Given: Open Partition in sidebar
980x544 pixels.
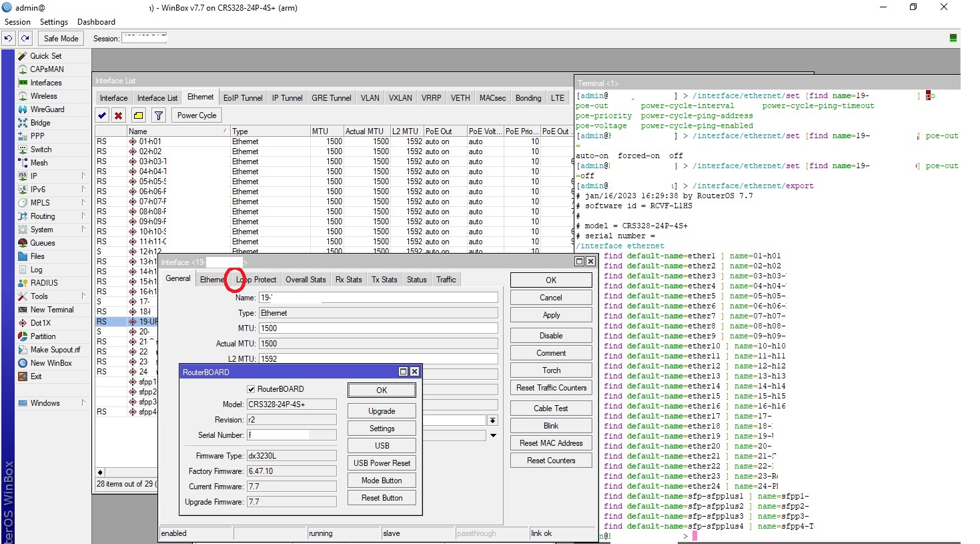Looking at the screenshot, I should click(43, 336).
